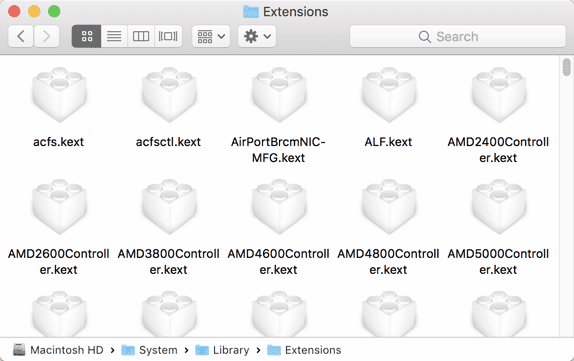Click the acfs.kext file name
This screenshot has height=361, width=574.
[x=59, y=142]
